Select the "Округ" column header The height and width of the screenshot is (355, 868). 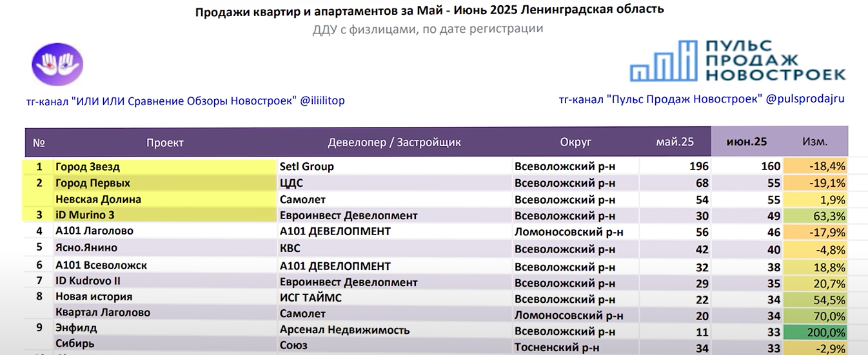[576, 142]
